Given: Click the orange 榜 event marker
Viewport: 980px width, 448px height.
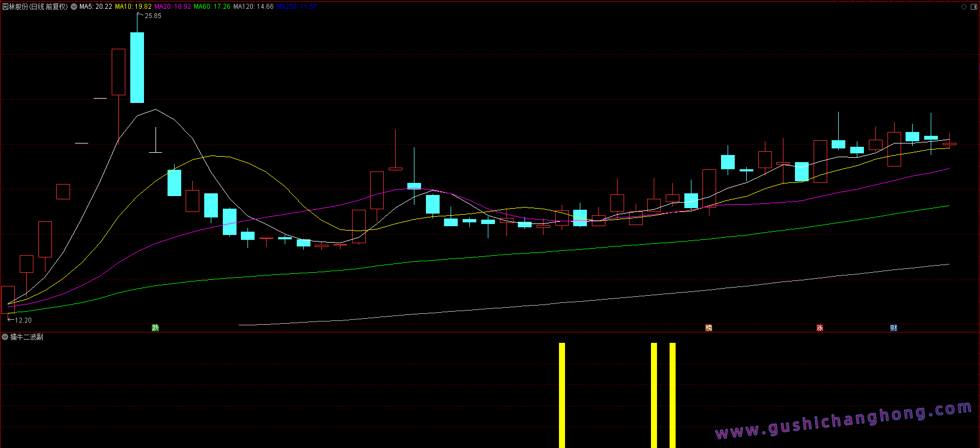Looking at the screenshot, I should [709, 328].
